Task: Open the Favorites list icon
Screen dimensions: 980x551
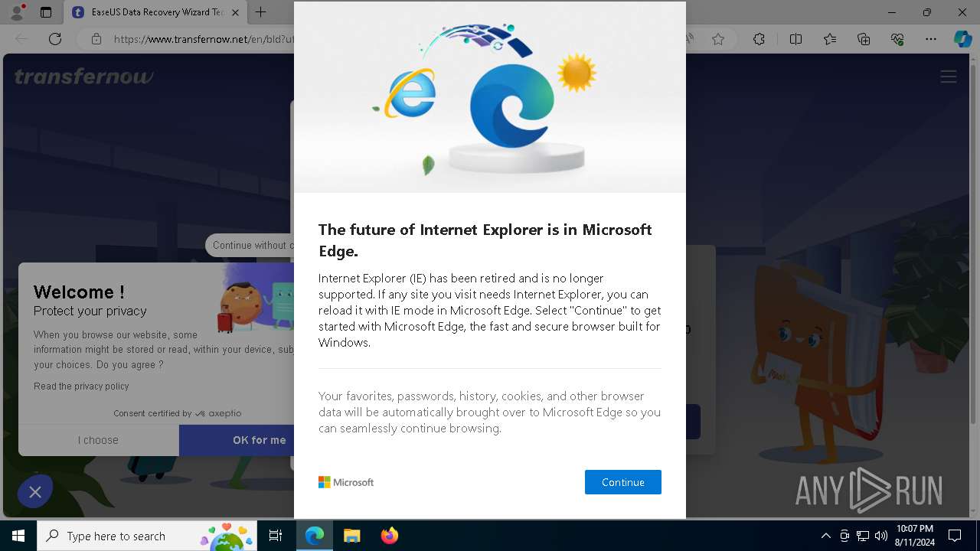Action: 830,39
